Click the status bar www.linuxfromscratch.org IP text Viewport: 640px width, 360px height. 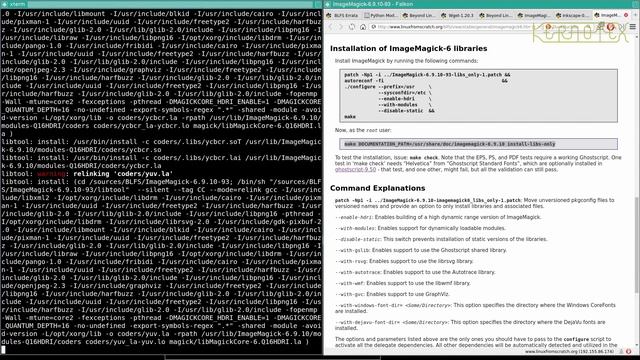[x=569, y=351]
